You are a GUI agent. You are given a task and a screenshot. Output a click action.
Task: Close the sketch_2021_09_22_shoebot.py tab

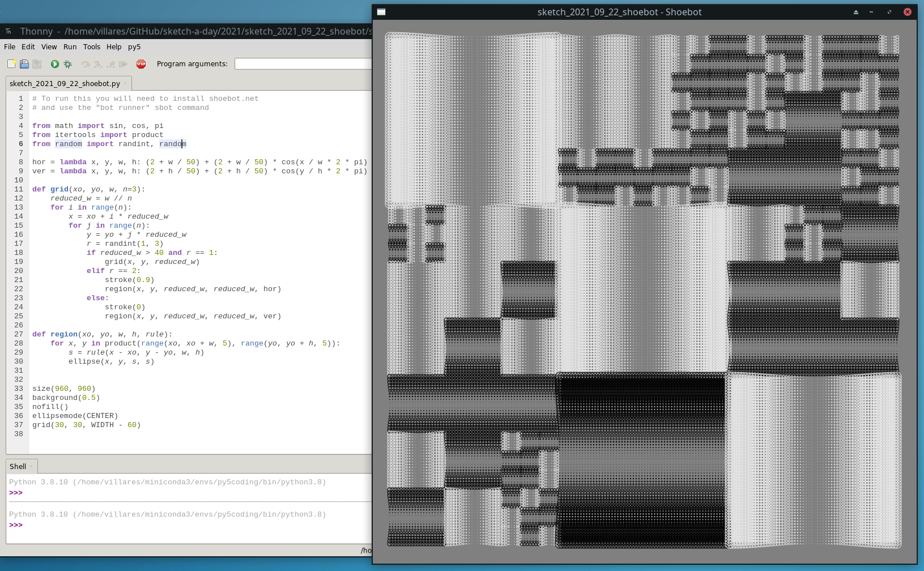(x=125, y=84)
